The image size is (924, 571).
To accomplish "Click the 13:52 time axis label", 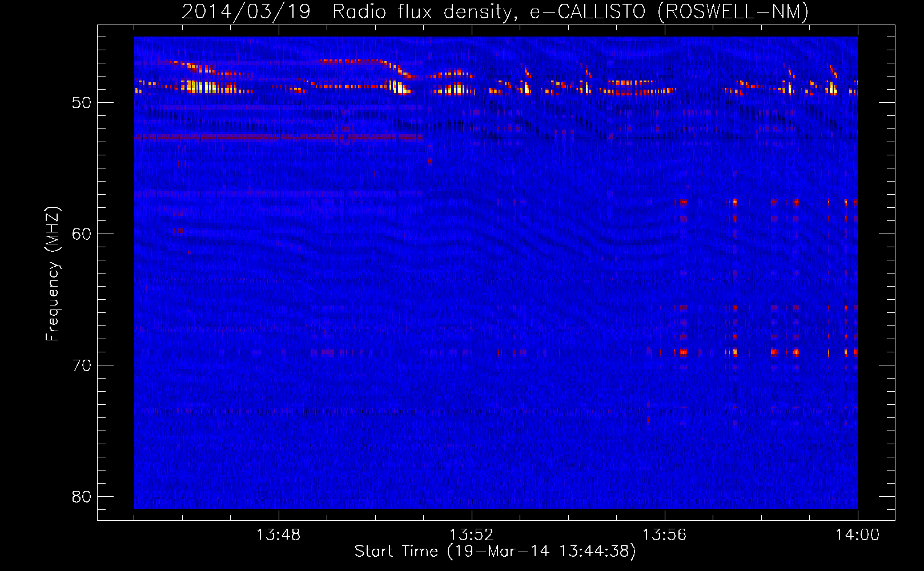I will (471, 535).
